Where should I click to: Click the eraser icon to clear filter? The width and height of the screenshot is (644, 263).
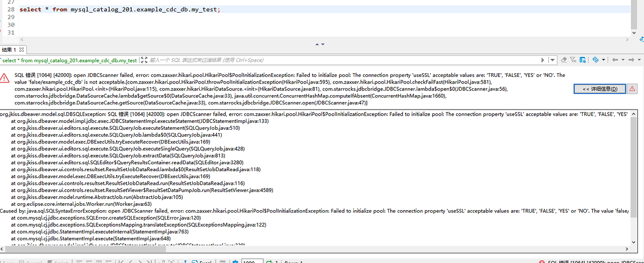564,60
